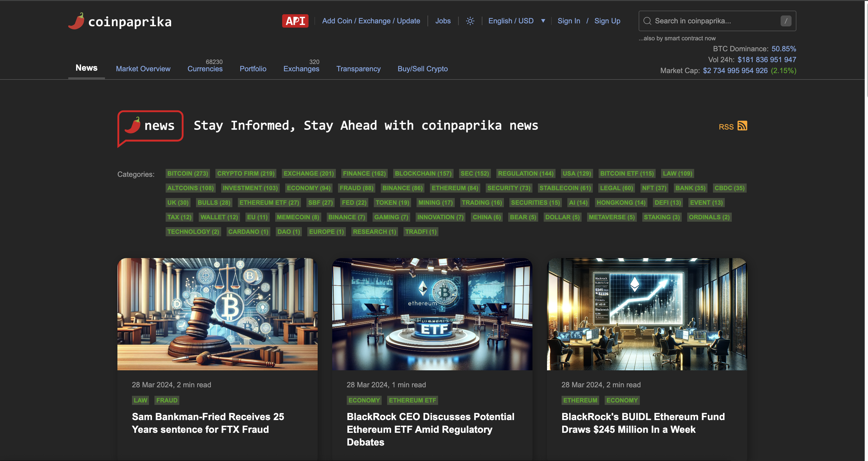The image size is (868, 461).
Task: Select AI (14) category tag
Action: pyautogui.click(x=578, y=202)
